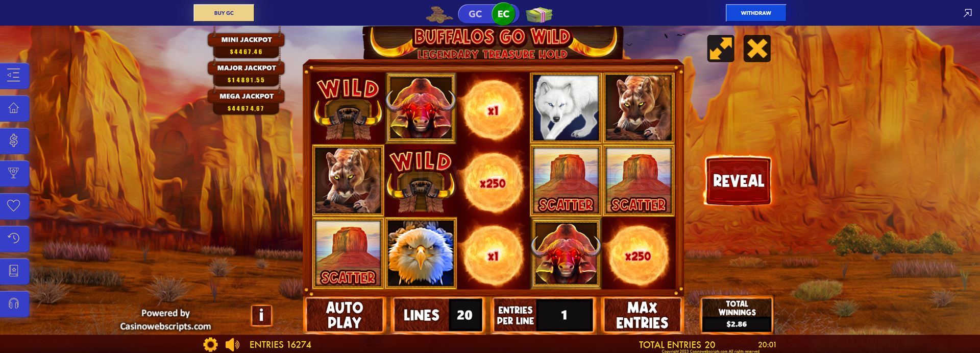
Task: Click the Reveal button
Action: click(738, 181)
